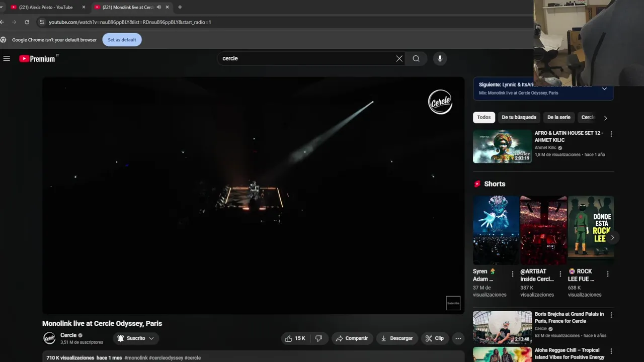The width and height of the screenshot is (644, 362).
Task: Reload the page in Chrome
Action: tap(27, 22)
